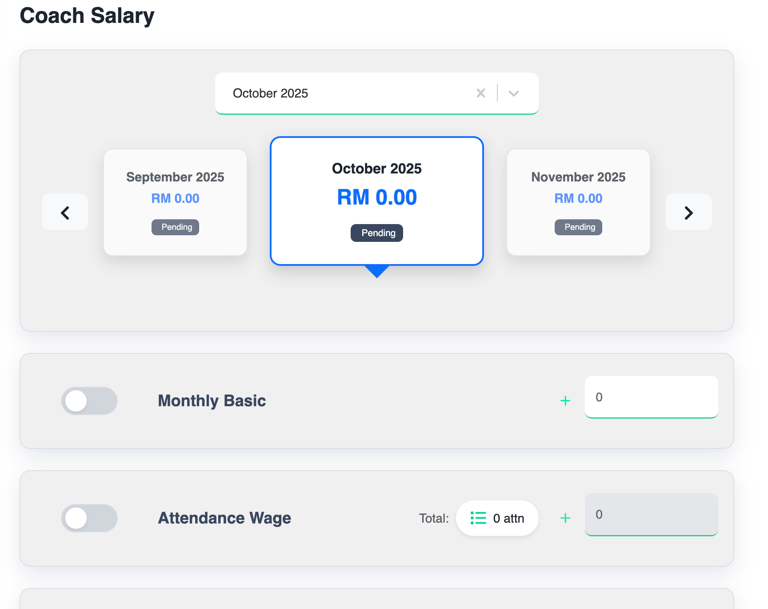This screenshot has height=609, width=768.
Task: Click the Attendance Wage amount input field
Action: coord(651,515)
